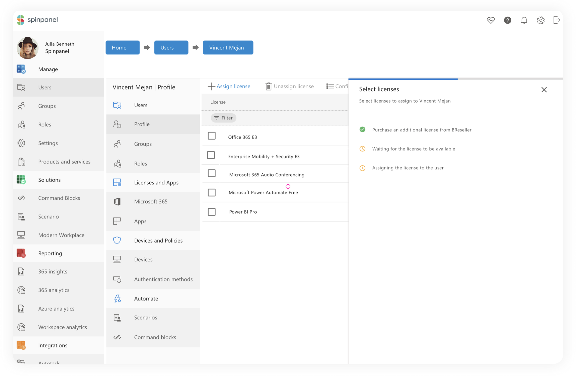
Task: Click the blue progress bar atop panel
Action: coord(403,79)
